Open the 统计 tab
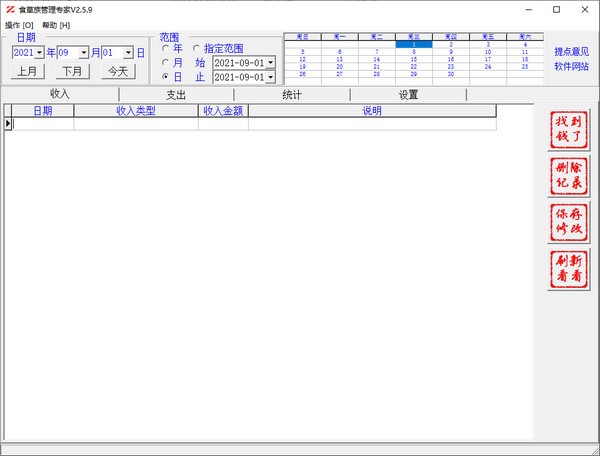Image resolution: width=600 pixels, height=456 pixels. click(x=292, y=95)
